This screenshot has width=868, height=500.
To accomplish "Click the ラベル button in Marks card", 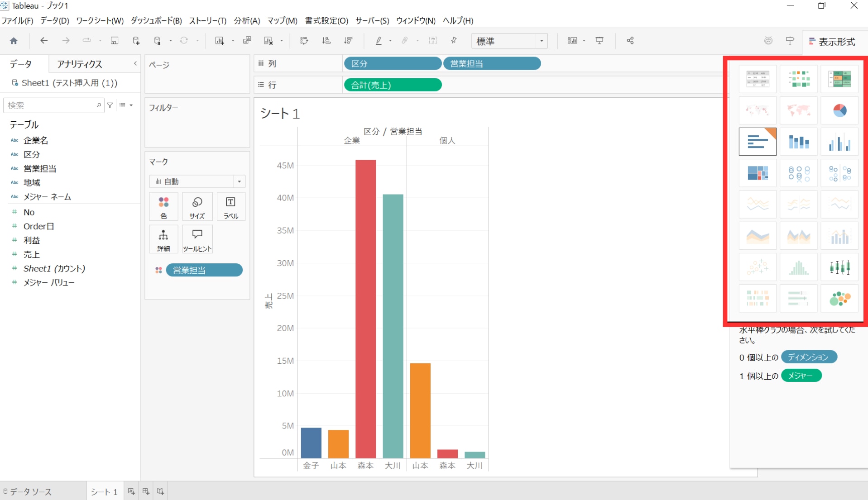I will click(x=230, y=206).
